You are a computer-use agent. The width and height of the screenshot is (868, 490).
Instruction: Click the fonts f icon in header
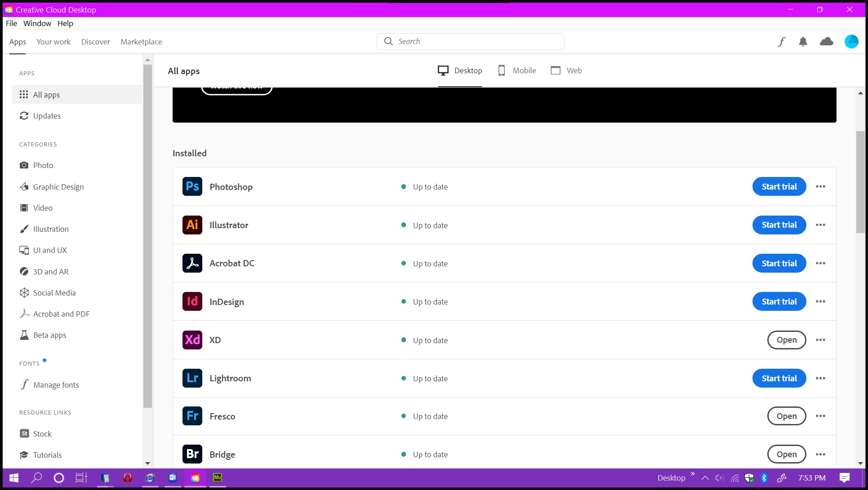pyautogui.click(x=782, y=42)
